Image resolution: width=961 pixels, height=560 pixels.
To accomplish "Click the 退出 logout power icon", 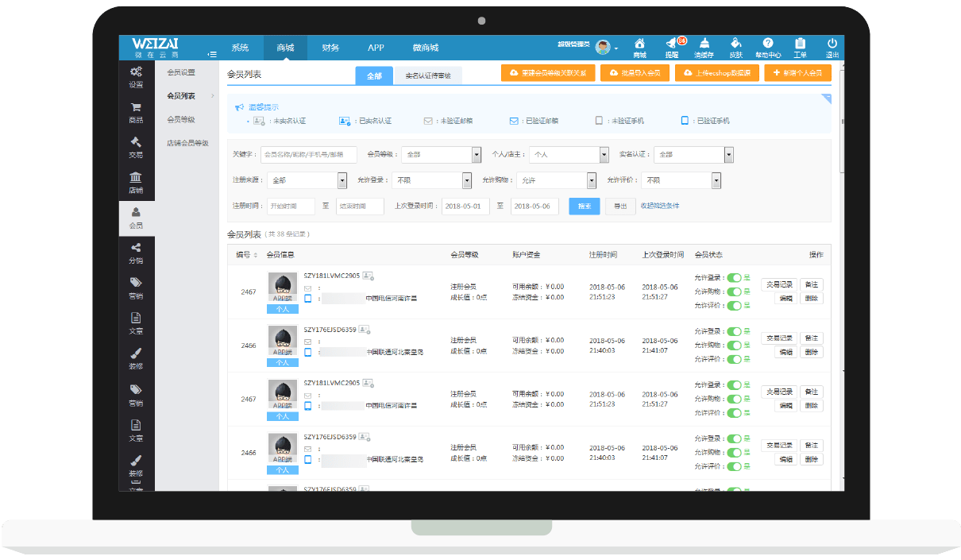I will coord(832,48).
